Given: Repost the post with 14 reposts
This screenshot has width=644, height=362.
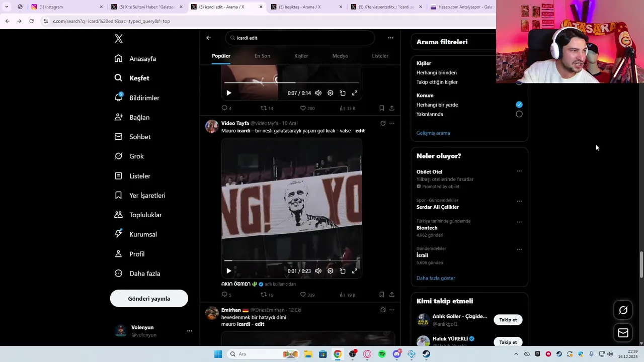Looking at the screenshot, I should tap(267, 108).
